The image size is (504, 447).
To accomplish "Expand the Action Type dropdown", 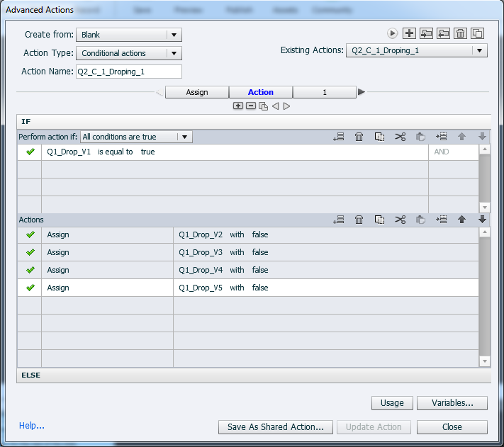I will point(174,53).
